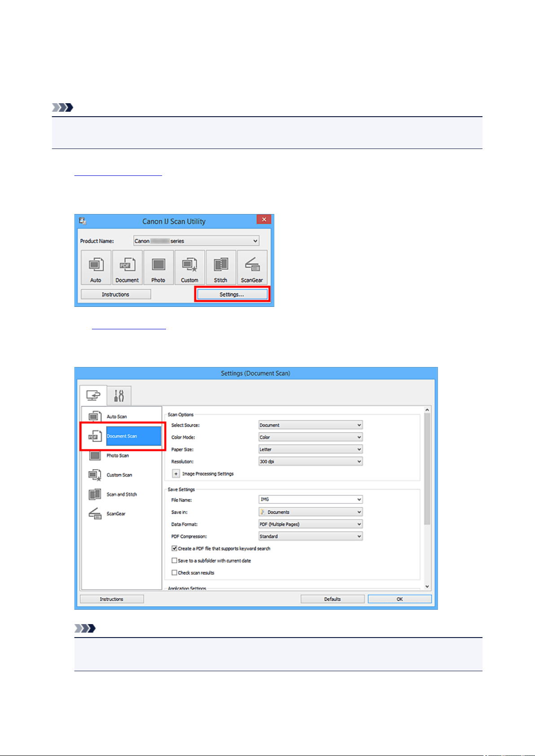Select Auto Scan in the settings list
This screenshot has width=535, height=756.
121,417
